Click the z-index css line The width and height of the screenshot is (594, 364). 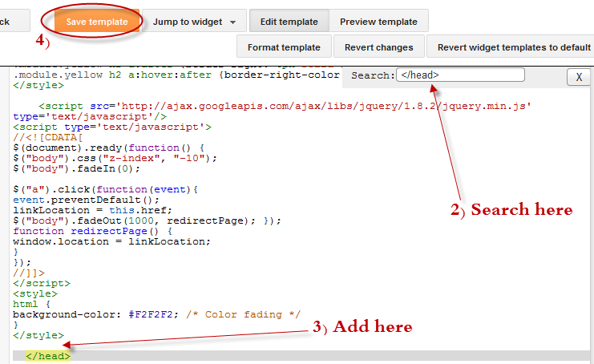pyautogui.click(x=115, y=158)
